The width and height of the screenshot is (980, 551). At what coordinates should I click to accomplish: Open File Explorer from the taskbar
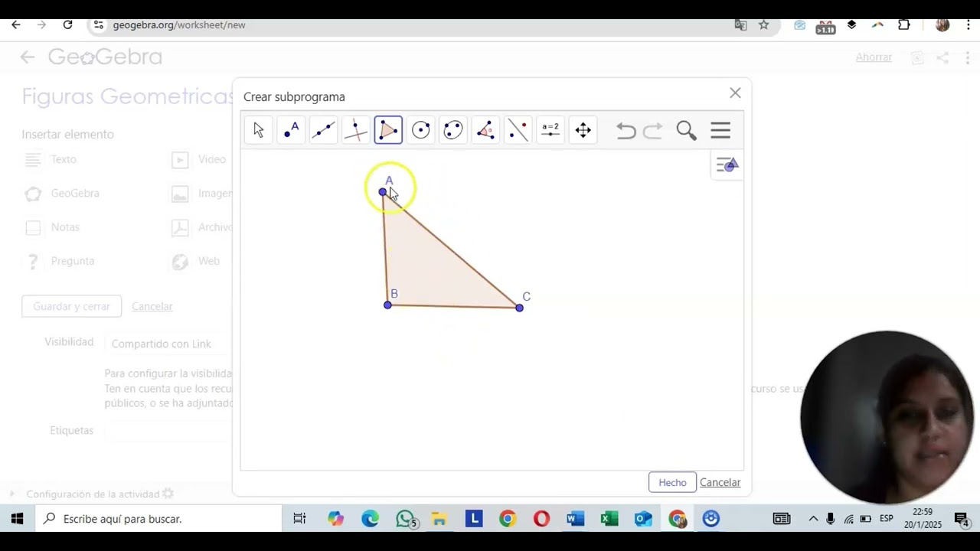tap(439, 519)
